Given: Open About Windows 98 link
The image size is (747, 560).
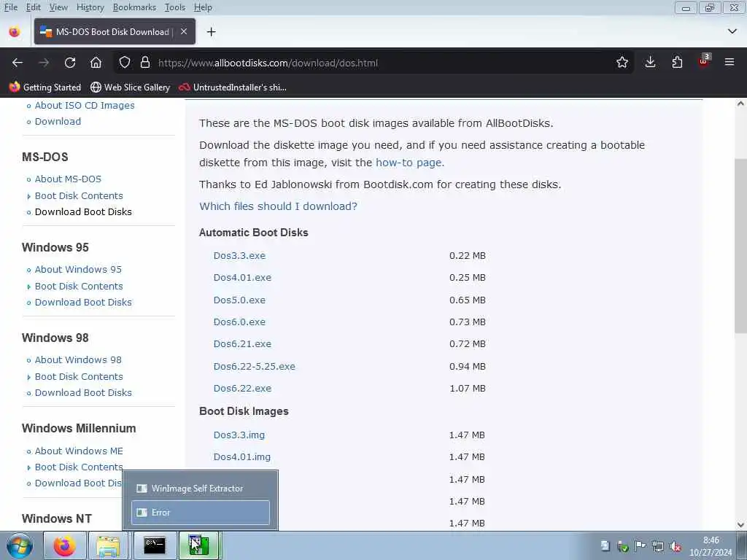Looking at the screenshot, I should (77, 360).
